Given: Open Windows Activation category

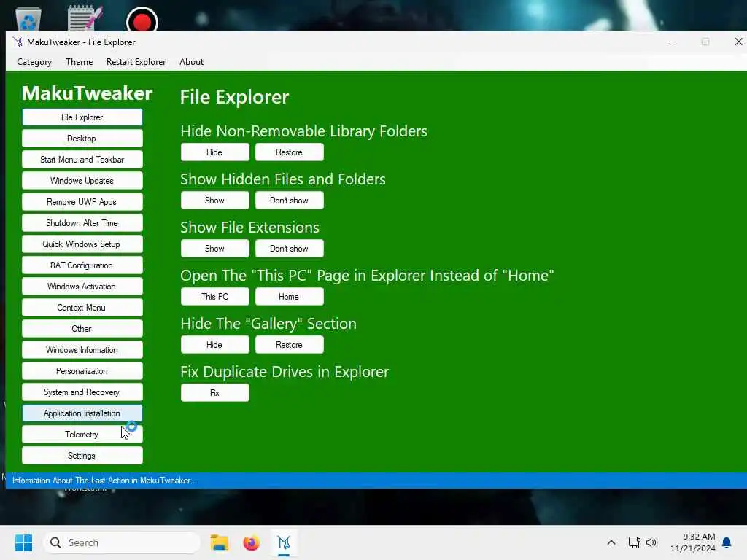Looking at the screenshot, I should [x=82, y=286].
